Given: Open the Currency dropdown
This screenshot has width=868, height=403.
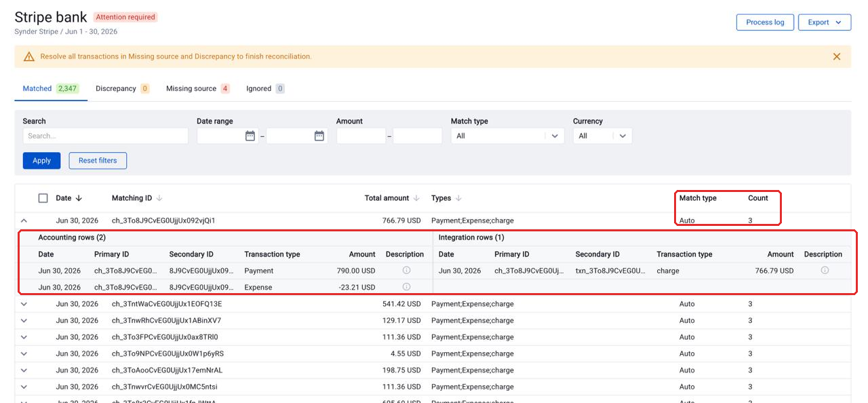Looking at the screenshot, I should [603, 136].
